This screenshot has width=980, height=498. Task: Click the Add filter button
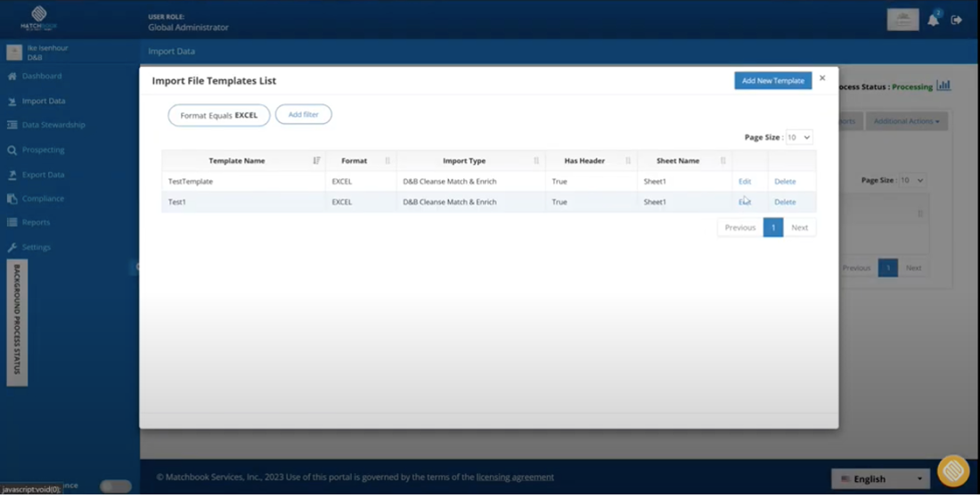[x=303, y=114]
